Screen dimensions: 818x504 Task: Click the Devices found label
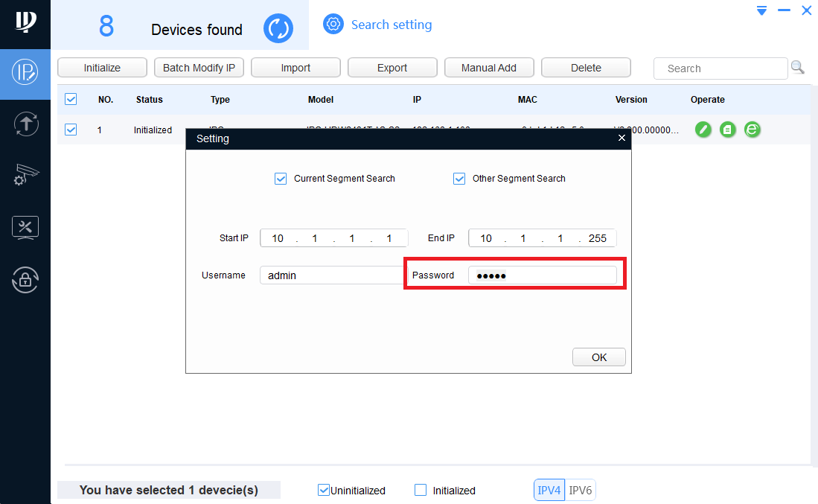pyautogui.click(x=196, y=30)
